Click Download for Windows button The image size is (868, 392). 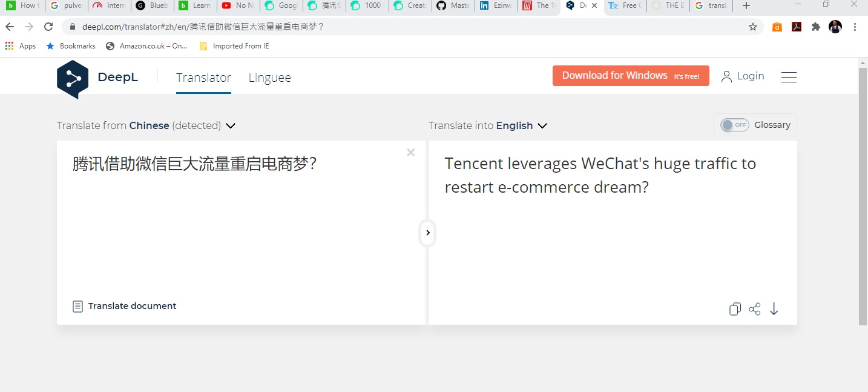[x=631, y=76]
